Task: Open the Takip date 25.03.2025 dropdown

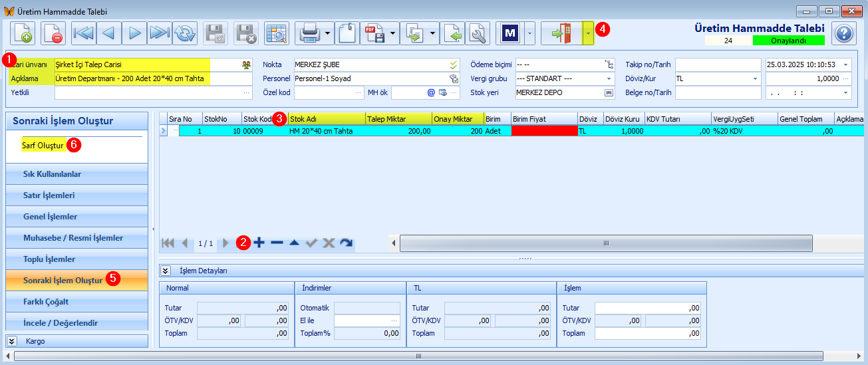Action: coord(845,64)
